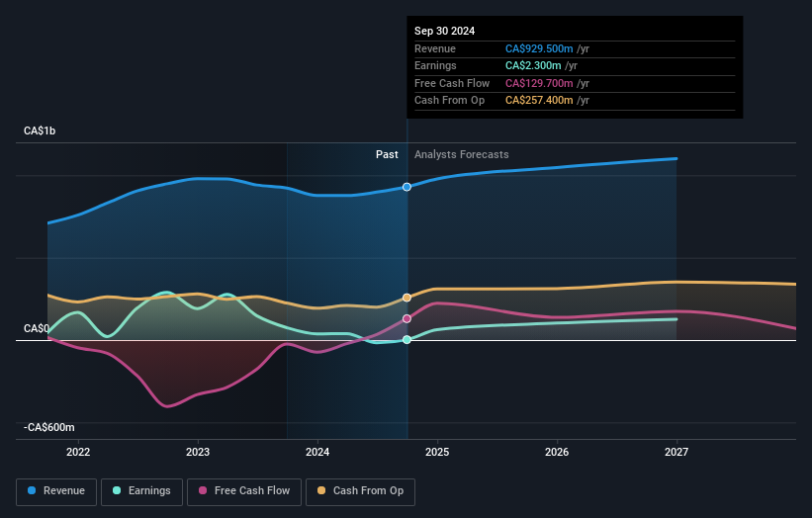Click the CA$1b y-axis label
812x518 pixels.
point(40,130)
